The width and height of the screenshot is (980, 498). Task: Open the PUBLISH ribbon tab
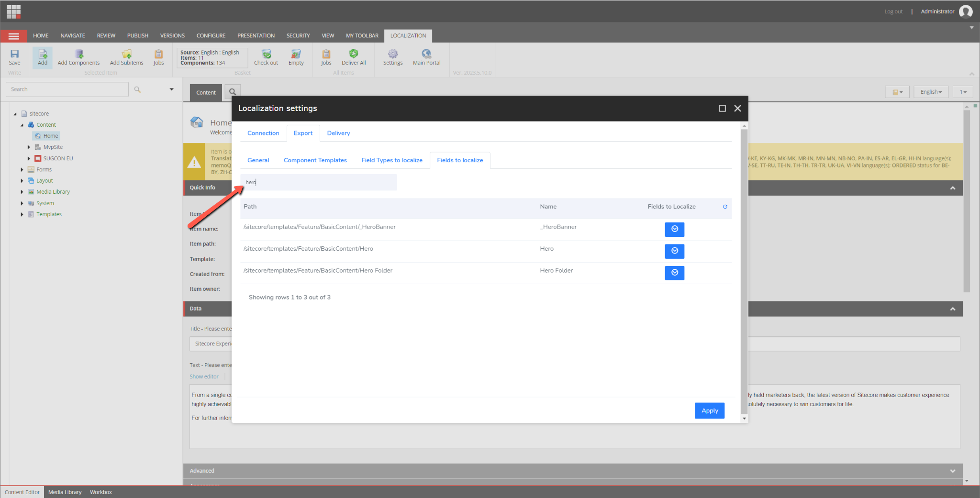tap(138, 36)
